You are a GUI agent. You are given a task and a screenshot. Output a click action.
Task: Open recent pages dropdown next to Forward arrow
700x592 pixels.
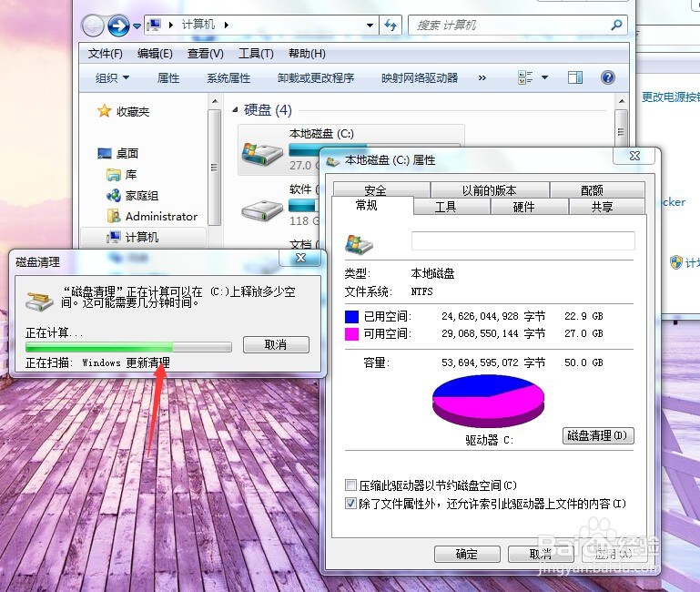click(137, 26)
